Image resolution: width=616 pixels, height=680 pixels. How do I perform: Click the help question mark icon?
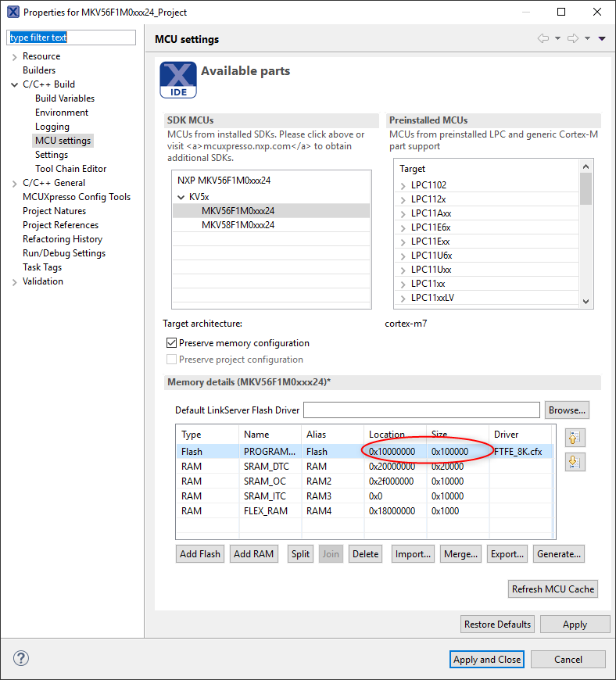tap(21, 658)
